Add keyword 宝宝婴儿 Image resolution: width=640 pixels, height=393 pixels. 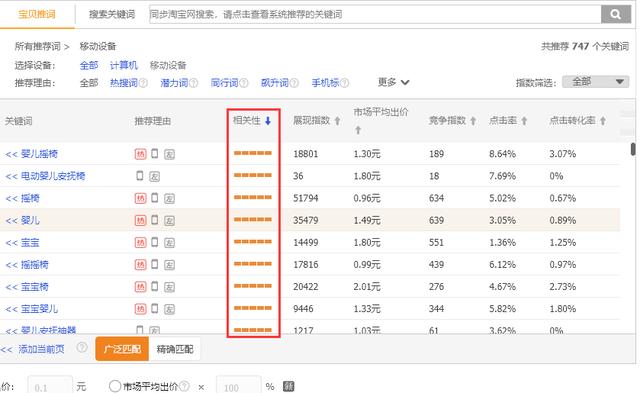31,309
